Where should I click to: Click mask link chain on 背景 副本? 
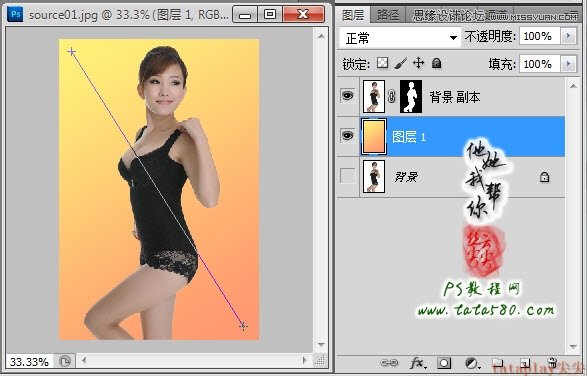click(392, 97)
